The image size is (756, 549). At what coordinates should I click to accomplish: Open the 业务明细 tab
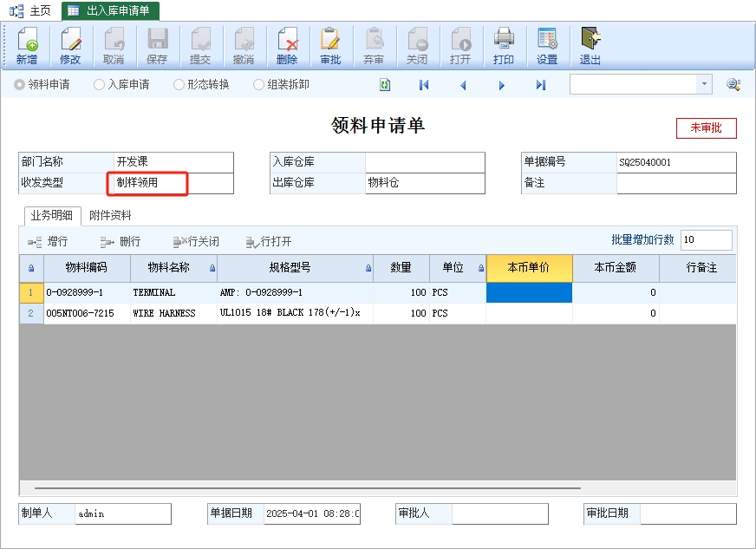click(52, 216)
